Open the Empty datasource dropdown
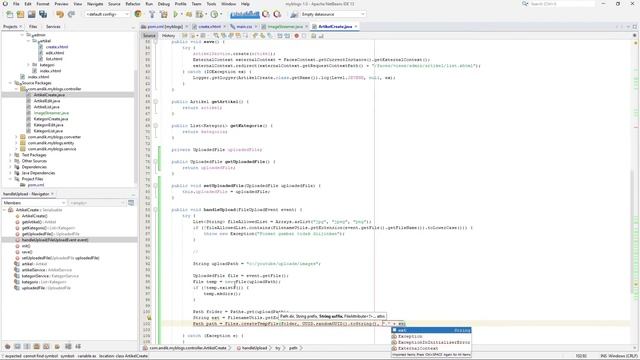 [333, 14]
